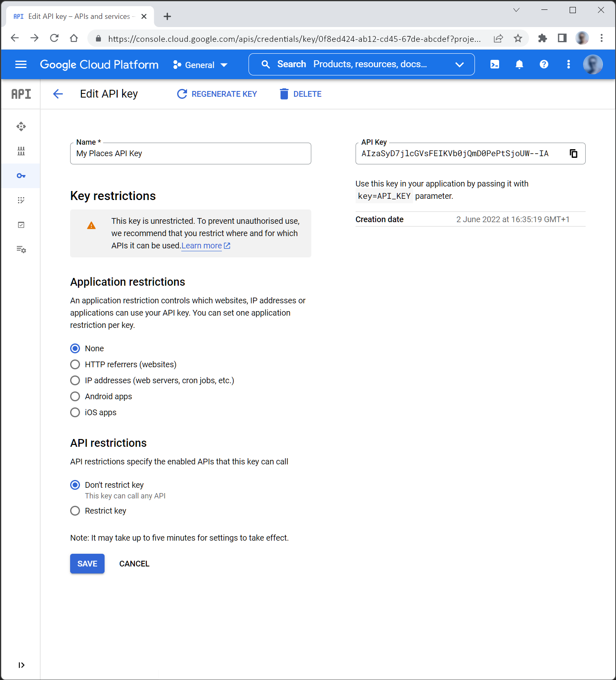Save the API key settings
Viewport: 616px width, 680px height.
(x=87, y=564)
